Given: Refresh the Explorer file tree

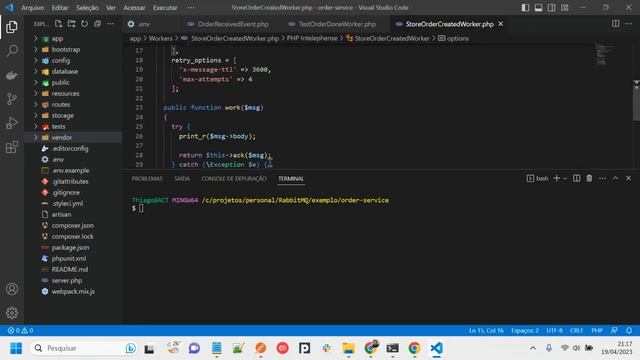Looking at the screenshot, I should (x=84, y=24).
